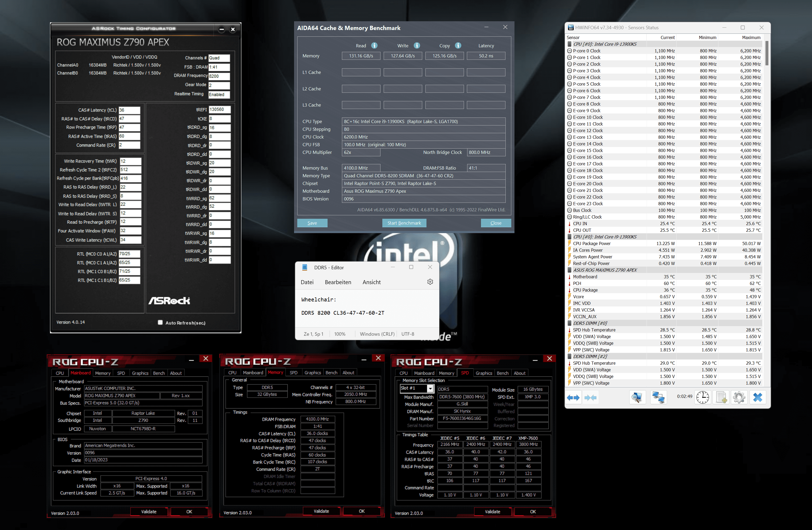The width and height of the screenshot is (812, 530).
Task: Toggle Auto Refresh(sec) checkbox
Action: coord(160,322)
